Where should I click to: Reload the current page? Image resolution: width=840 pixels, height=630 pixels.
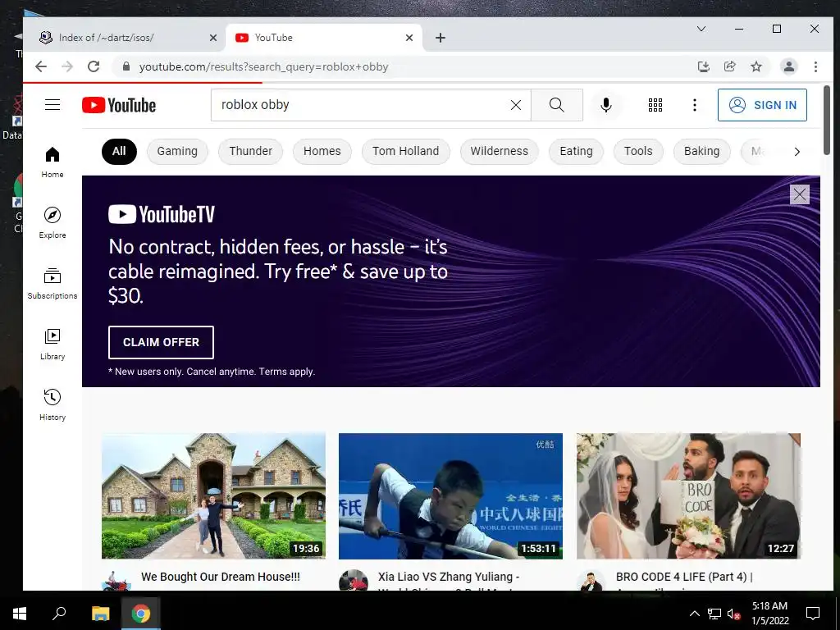pos(94,66)
